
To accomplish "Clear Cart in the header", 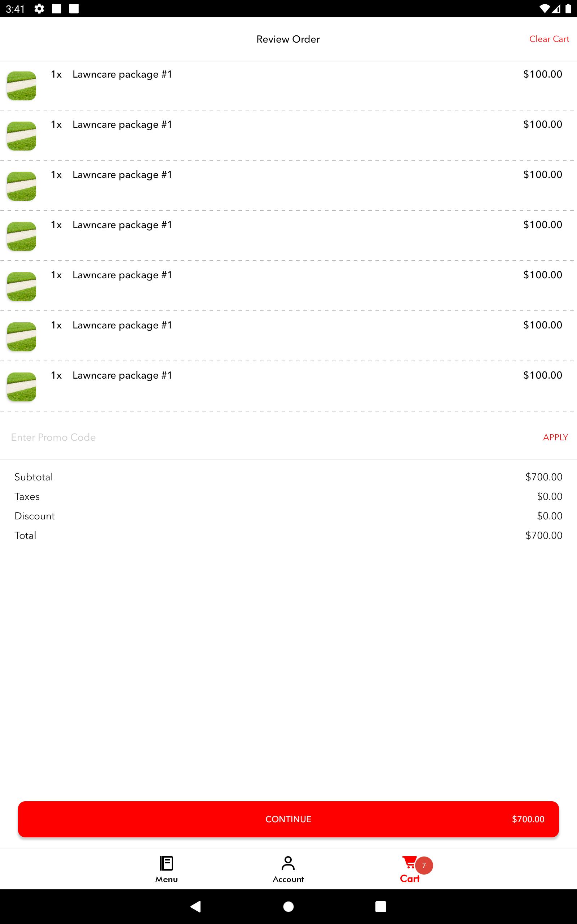I will pos(549,39).
